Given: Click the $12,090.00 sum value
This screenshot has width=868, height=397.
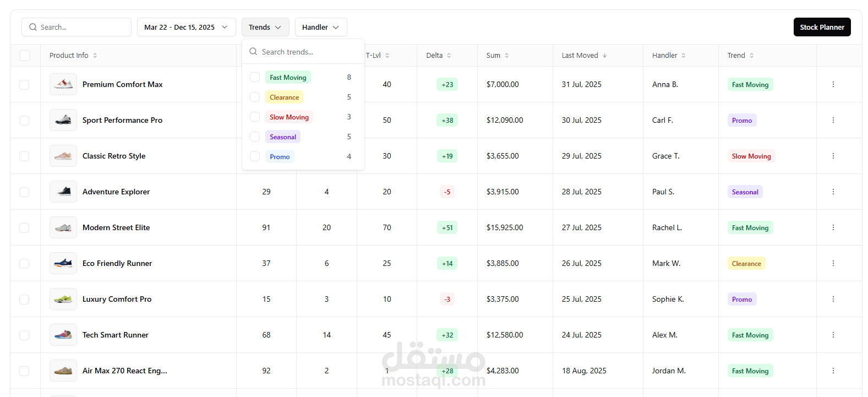Looking at the screenshot, I should pos(505,120).
